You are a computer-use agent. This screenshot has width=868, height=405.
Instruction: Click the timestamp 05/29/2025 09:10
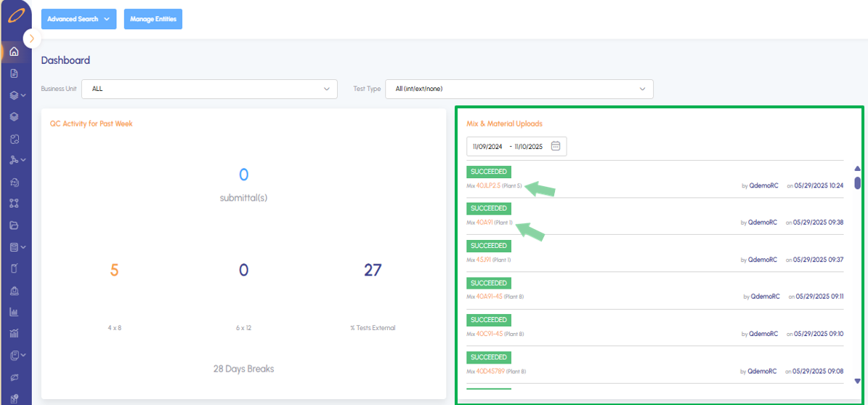pyautogui.click(x=818, y=334)
